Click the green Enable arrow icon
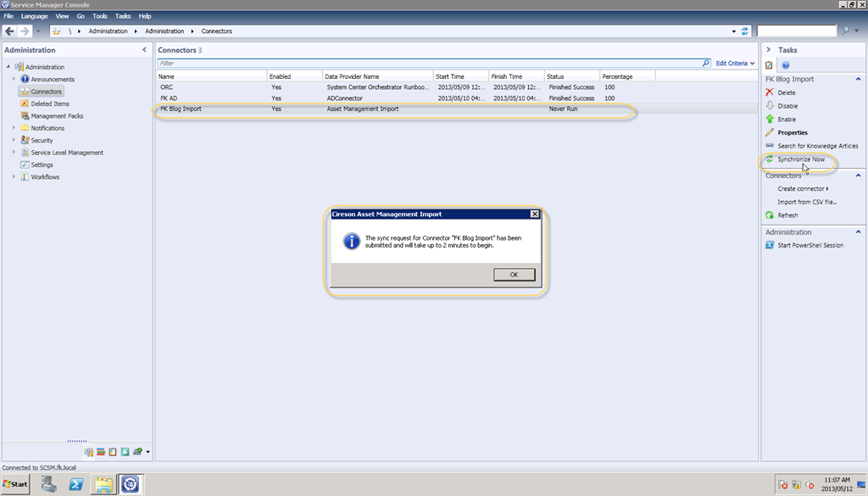Image resolution: width=868 pixels, height=496 pixels. click(x=770, y=120)
